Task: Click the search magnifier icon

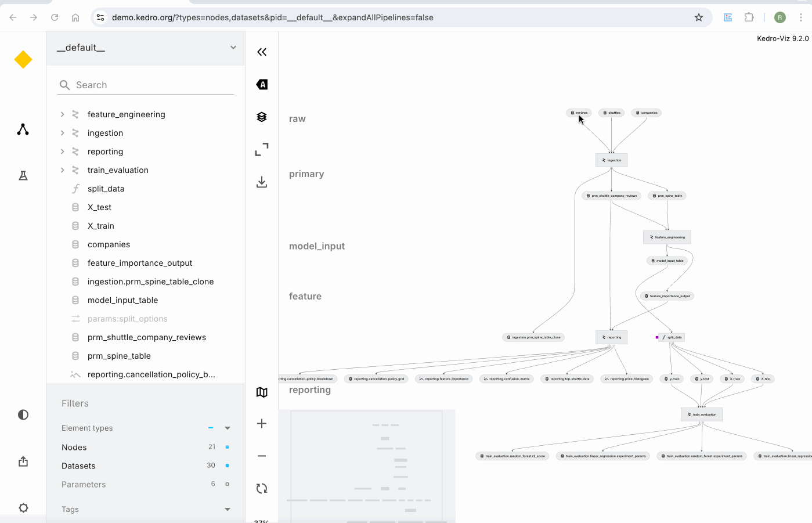Action: tap(64, 85)
